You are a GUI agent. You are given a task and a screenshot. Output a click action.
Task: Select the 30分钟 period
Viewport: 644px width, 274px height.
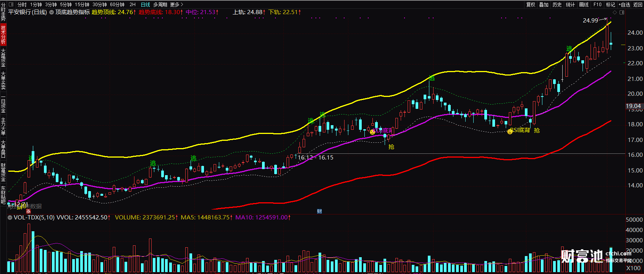[x=99, y=5]
